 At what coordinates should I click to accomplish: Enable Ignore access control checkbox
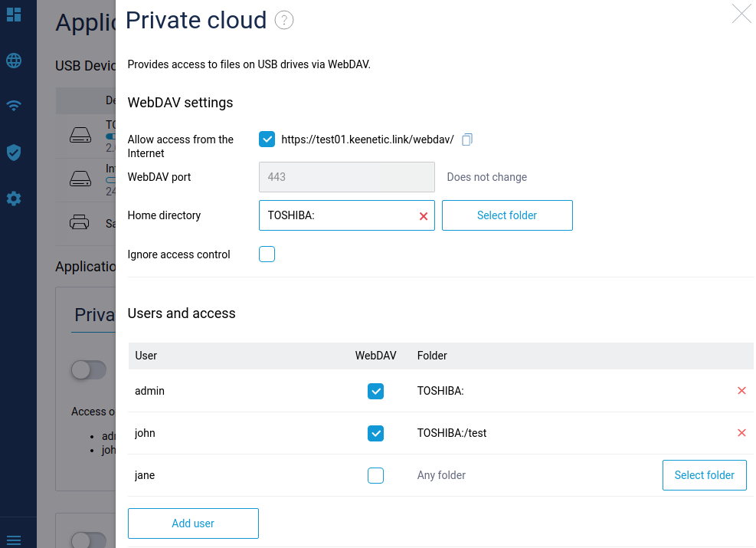pyautogui.click(x=267, y=254)
